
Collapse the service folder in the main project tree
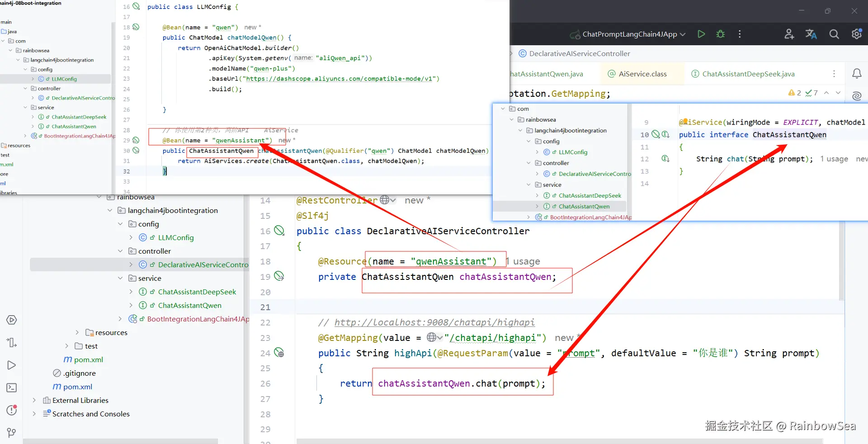coord(120,278)
